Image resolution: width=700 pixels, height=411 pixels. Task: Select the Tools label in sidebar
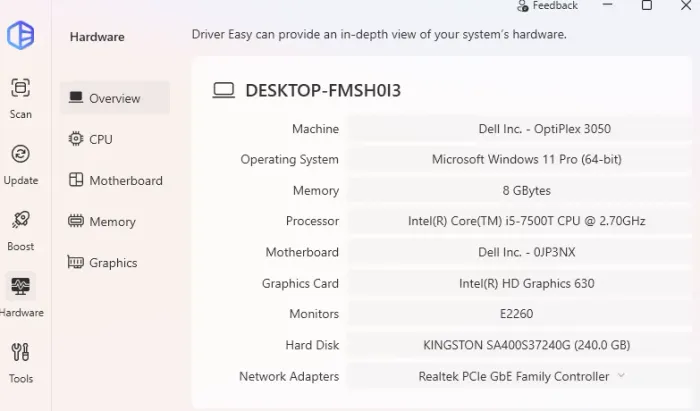pyautogui.click(x=21, y=378)
